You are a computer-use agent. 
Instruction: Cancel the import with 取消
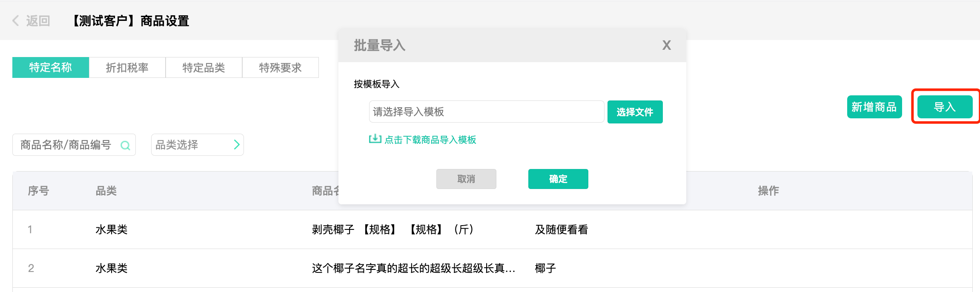466,179
